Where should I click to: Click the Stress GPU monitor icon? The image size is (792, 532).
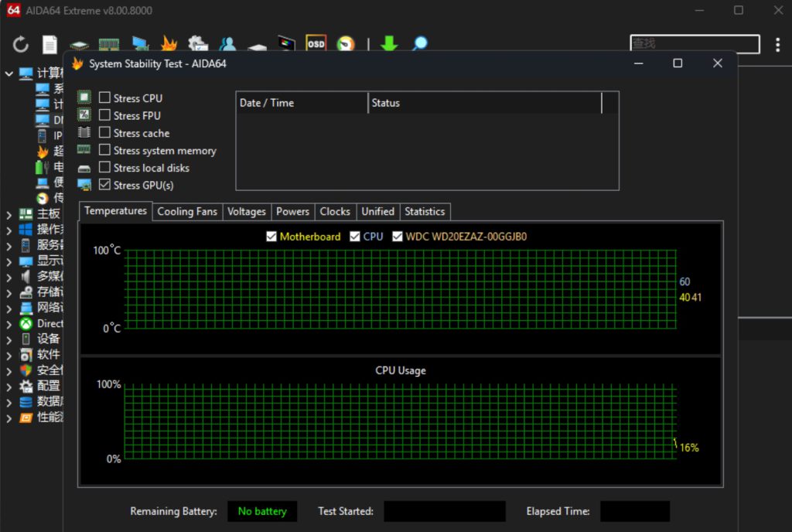tap(84, 185)
